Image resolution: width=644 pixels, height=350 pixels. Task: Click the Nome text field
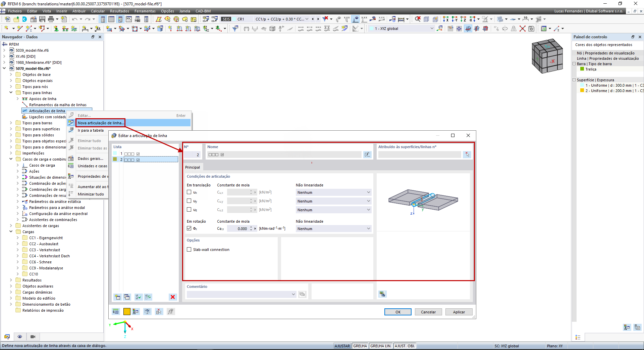[284, 155]
